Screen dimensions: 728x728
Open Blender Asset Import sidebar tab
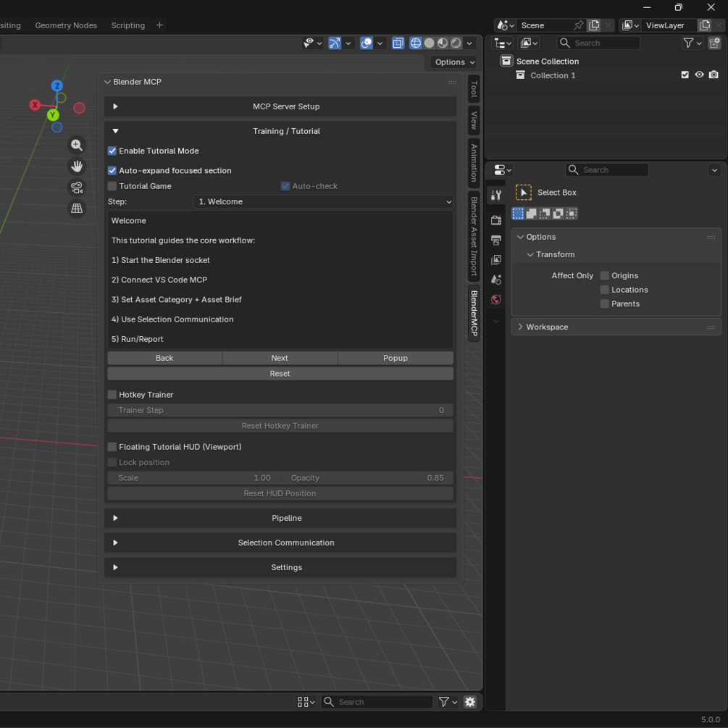pyautogui.click(x=474, y=236)
